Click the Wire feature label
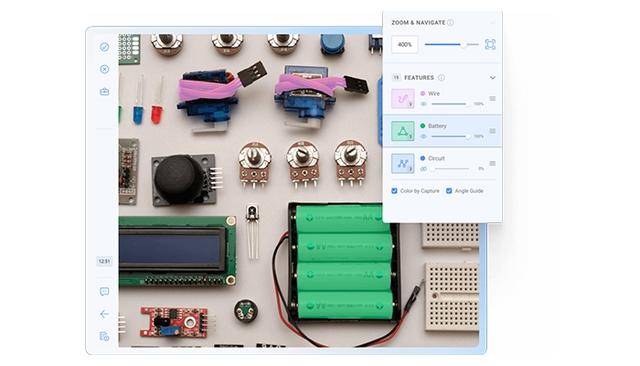 434,93
